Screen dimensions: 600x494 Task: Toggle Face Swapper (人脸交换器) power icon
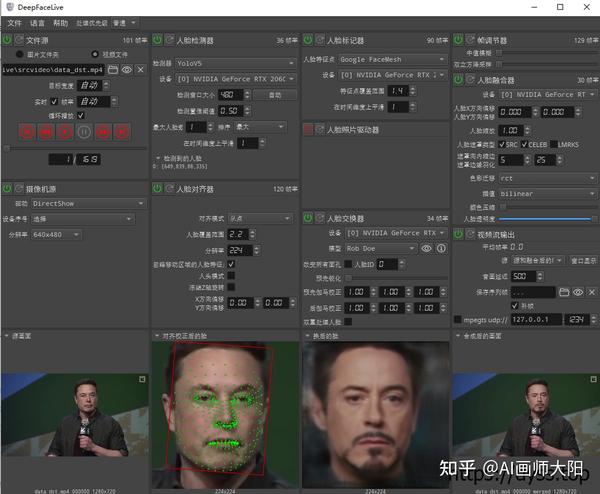[308, 218]
